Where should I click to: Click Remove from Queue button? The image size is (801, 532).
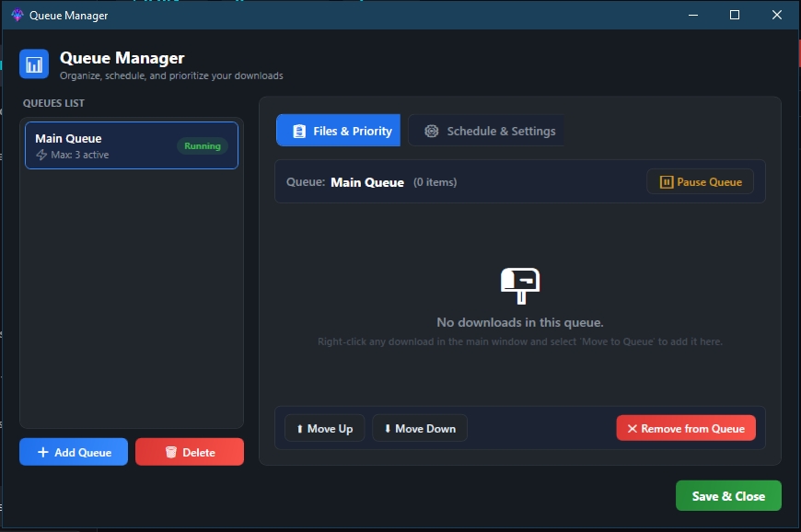click(x=686, y=428)
